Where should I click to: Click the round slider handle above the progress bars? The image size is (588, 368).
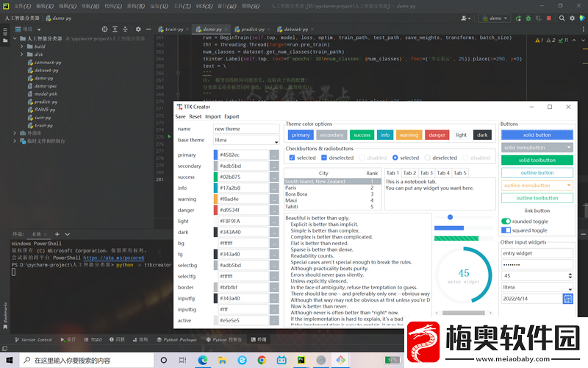point(450,217)
